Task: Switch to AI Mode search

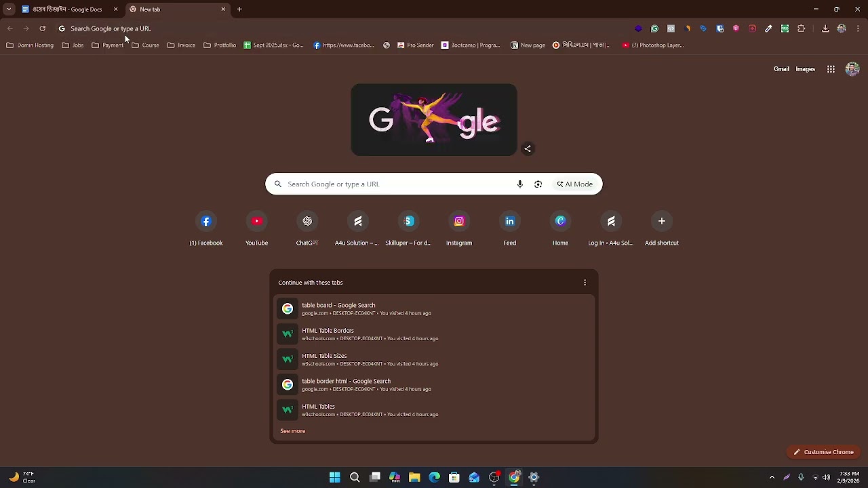Action: (575, 184)
